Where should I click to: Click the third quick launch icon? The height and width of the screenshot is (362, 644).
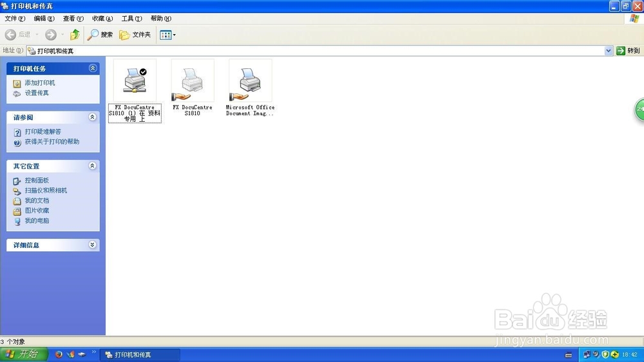(x=82, y=354)
